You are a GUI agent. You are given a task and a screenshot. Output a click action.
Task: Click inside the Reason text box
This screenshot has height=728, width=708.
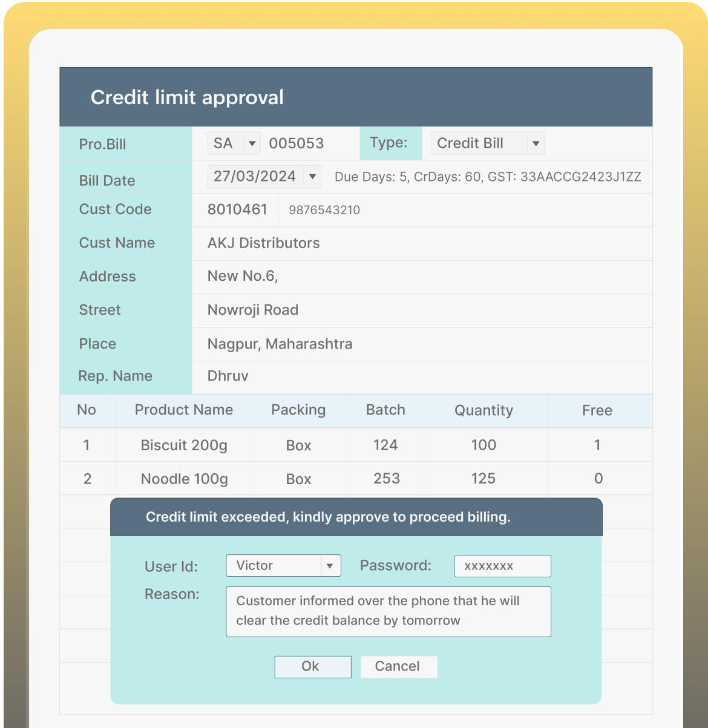[x=388, y=611]
